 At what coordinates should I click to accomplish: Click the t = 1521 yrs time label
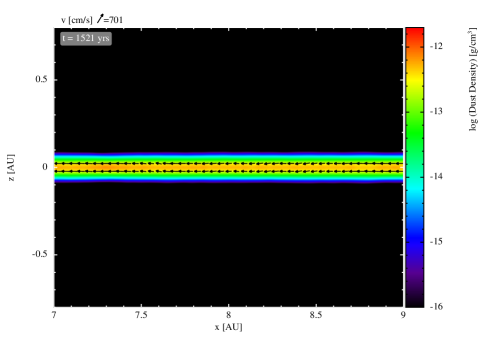tap(86, 38)
